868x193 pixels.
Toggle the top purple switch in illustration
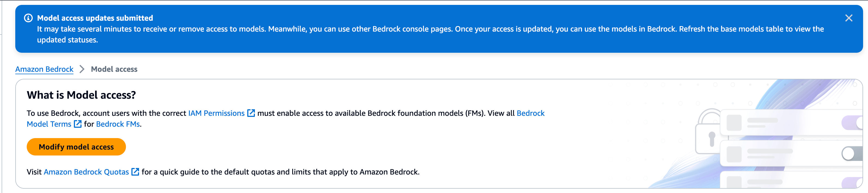852,123
